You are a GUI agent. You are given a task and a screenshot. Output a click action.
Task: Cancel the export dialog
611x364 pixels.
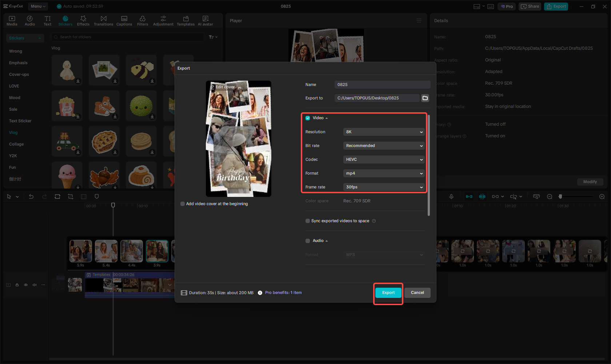click(417, 292)
